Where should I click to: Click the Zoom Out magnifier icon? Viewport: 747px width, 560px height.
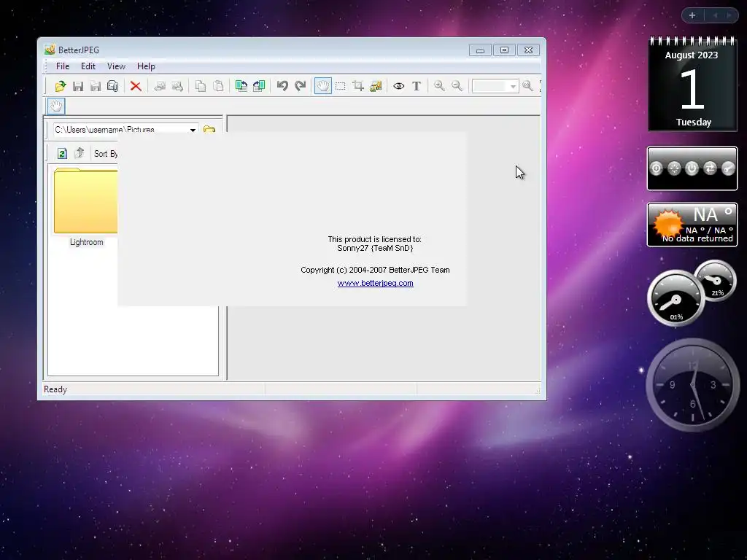pyautogui.click(x=457, y=86)
